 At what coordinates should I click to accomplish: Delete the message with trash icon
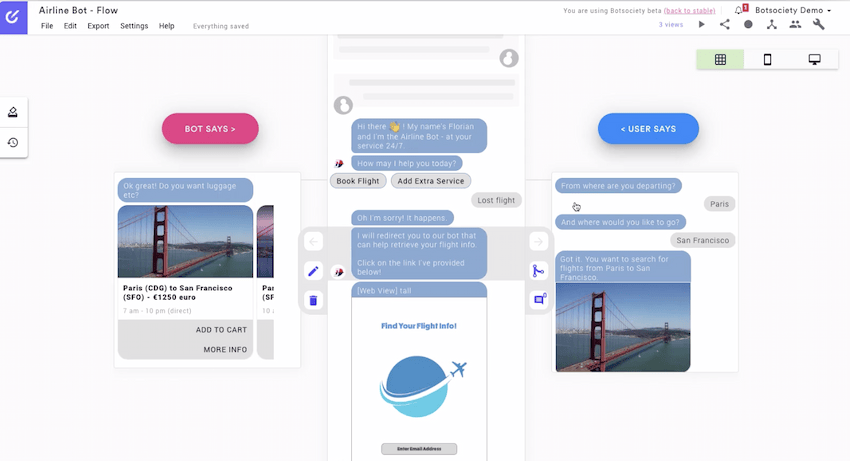(313, 300)
